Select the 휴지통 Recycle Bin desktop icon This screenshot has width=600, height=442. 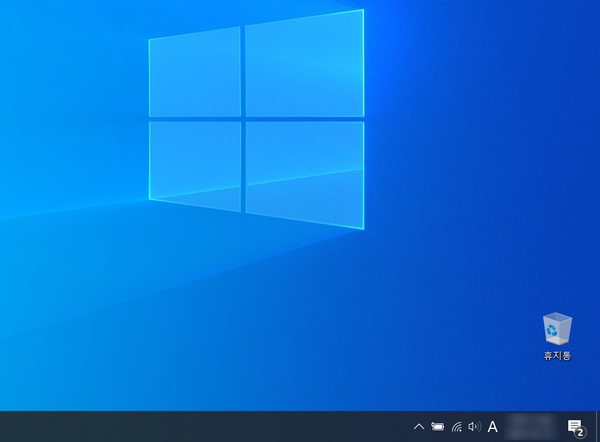(x=557, y=329)
